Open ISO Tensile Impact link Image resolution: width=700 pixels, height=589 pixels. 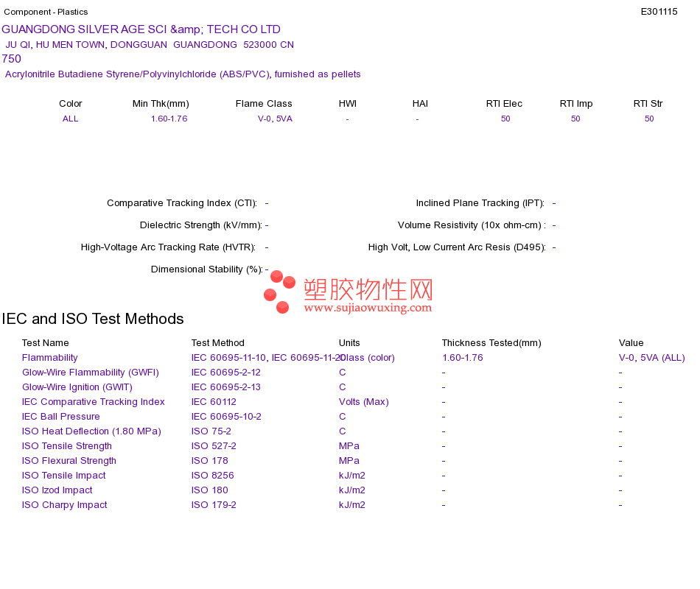(x=64, y=476)
